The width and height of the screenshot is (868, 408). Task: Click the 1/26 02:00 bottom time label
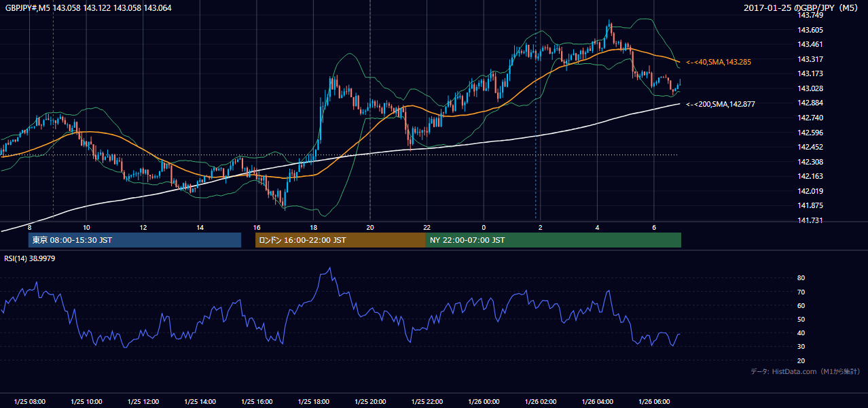540,402
